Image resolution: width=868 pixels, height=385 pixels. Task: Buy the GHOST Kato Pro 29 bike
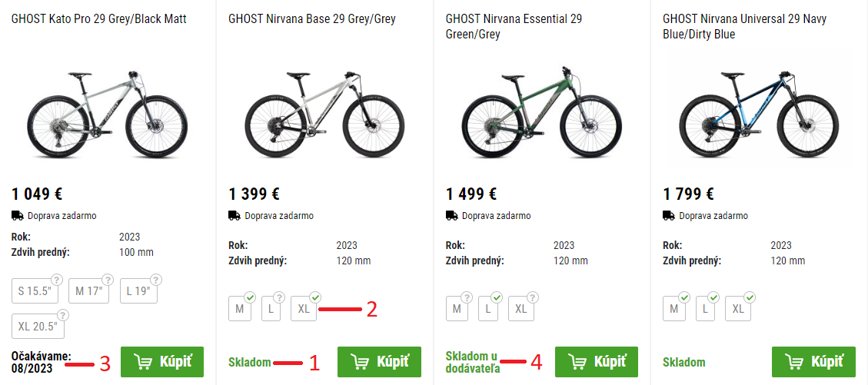[x=162, y=362]
